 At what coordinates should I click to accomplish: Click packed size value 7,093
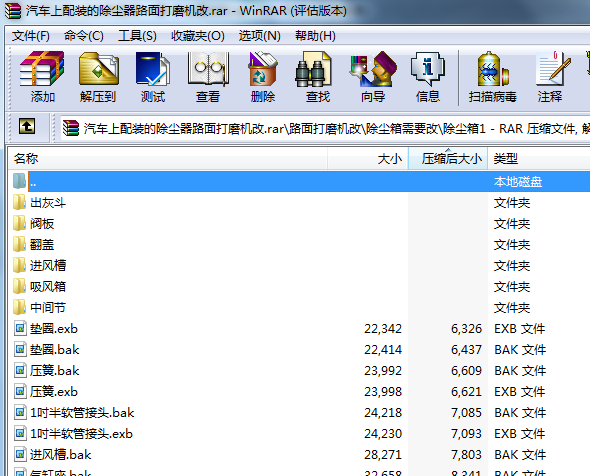pos(466,434)
